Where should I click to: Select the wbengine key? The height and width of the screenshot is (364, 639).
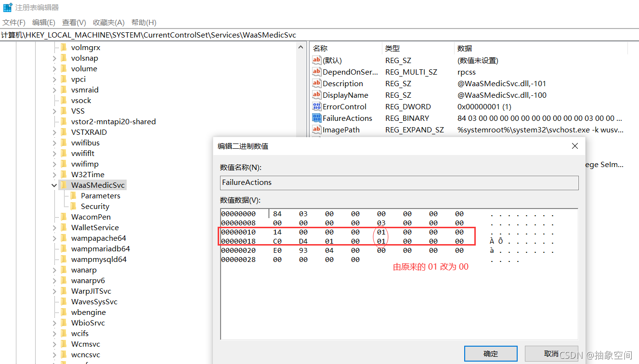[x=88, y=312]
